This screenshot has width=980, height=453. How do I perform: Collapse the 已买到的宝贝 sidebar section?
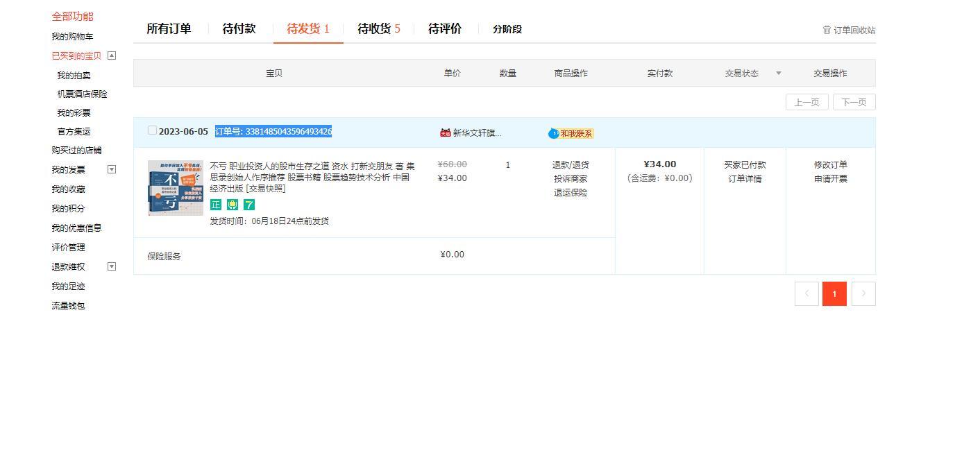coord(112,55)
